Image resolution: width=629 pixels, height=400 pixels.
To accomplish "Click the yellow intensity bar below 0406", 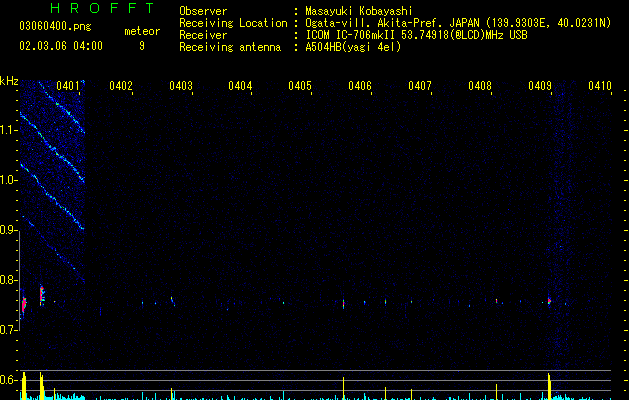I will click(343, 388).
